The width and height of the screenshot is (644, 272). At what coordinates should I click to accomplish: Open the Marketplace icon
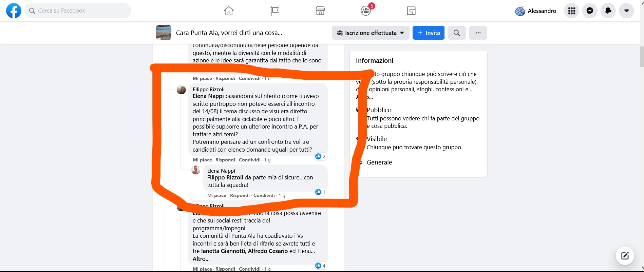pos(320,11)
